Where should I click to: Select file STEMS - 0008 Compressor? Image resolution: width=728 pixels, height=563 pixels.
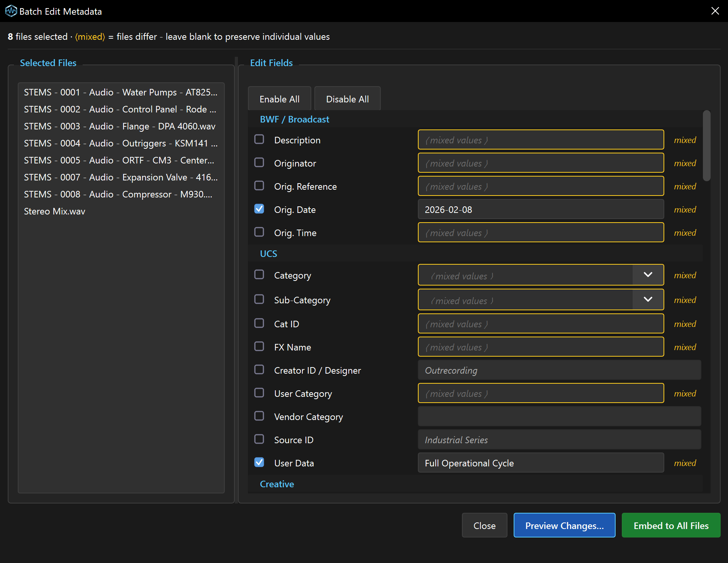pos(121,194)
